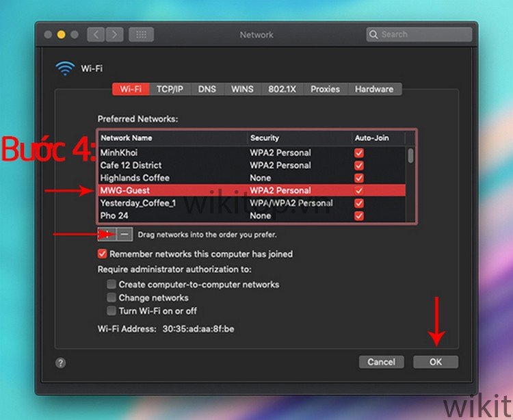The height and width of the screenshot is (420, 513).
Task: Uncheck Remember networks this computer has joined
Action: (103, 254)
